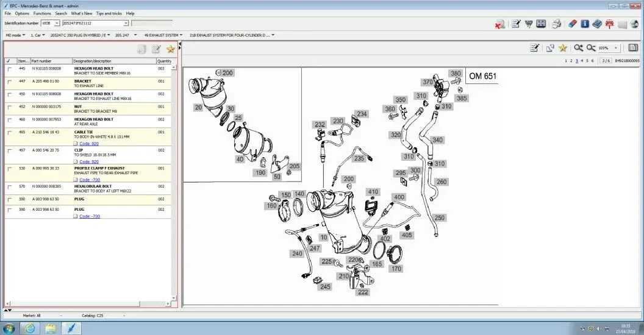Open the 105% zoom level dropdown
The image size is (644, 335).
(x=615, y=48)
